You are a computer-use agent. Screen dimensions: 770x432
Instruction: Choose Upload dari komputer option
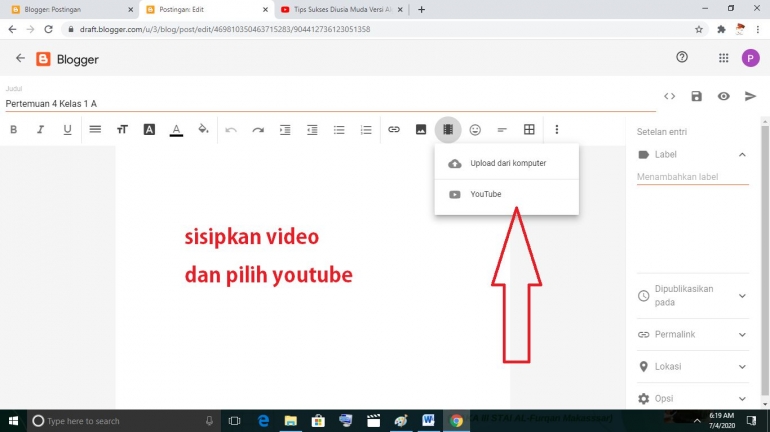[x=506, y=163]
